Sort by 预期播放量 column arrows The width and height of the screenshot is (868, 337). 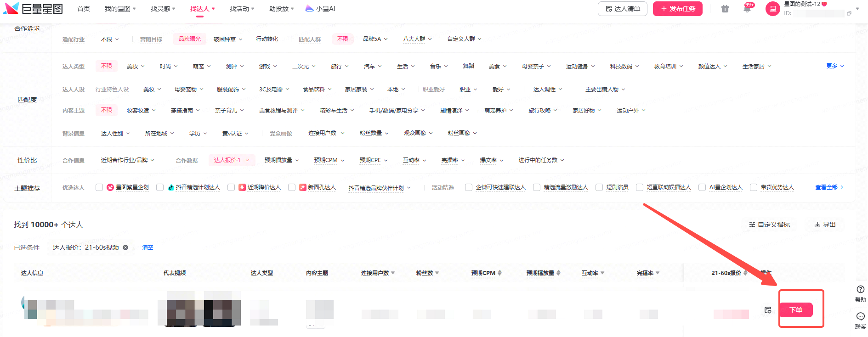pos(558,273)
